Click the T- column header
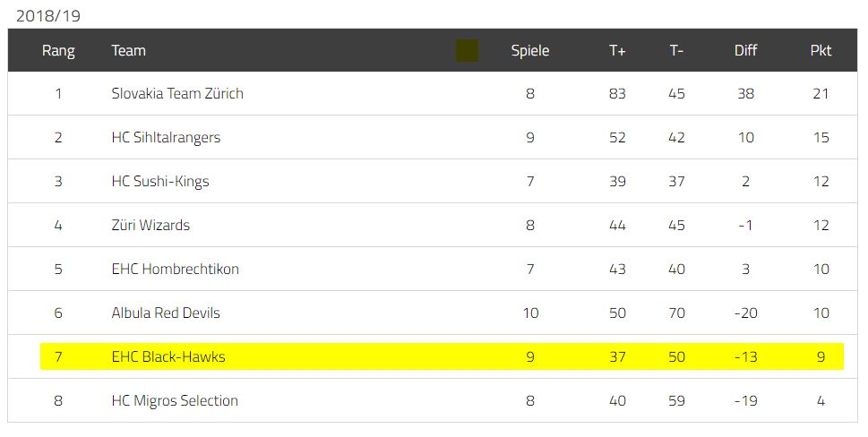The width and height of the screenshot is (868, 437). click(676, 50)
